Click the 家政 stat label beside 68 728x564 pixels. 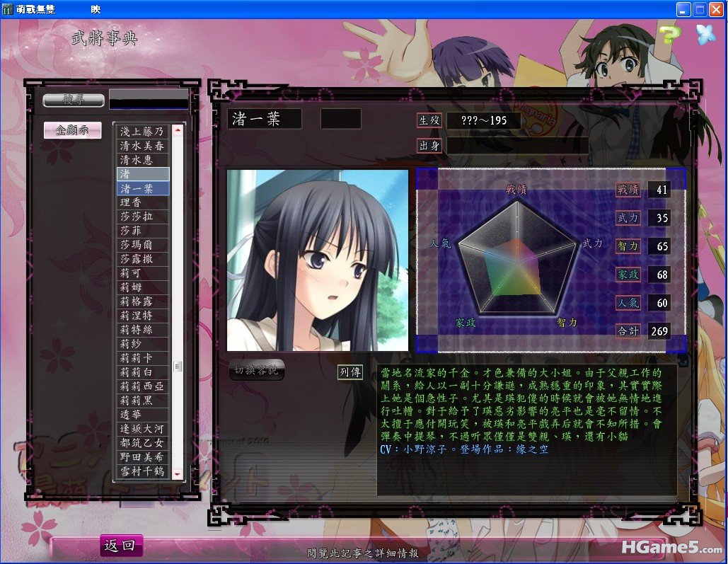(628, 275)
